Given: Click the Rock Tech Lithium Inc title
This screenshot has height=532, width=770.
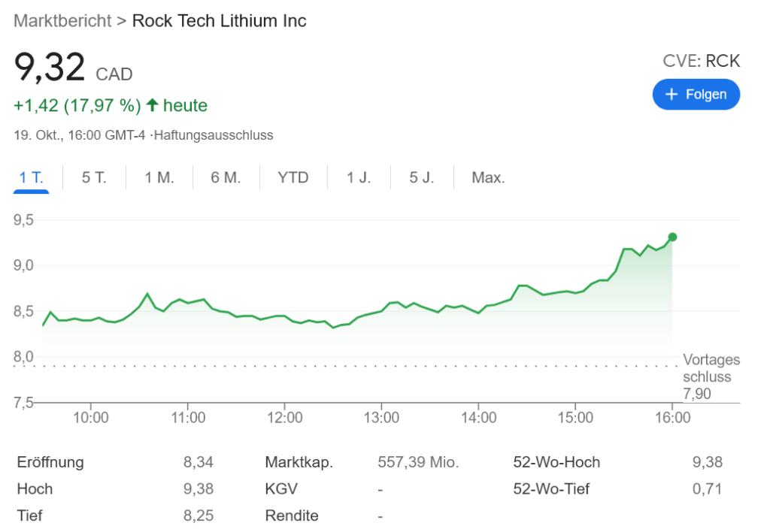Looking at the screenshot, I should [219, 20].
